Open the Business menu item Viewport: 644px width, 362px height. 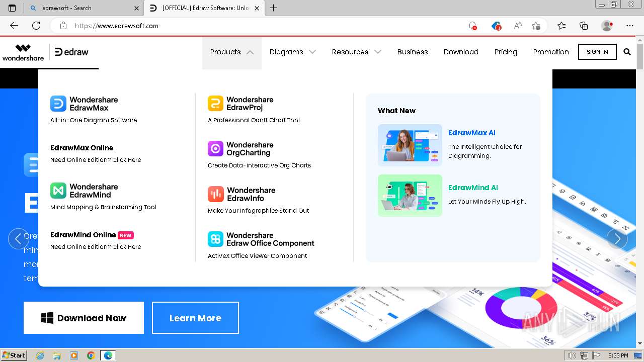click(413, 52)
